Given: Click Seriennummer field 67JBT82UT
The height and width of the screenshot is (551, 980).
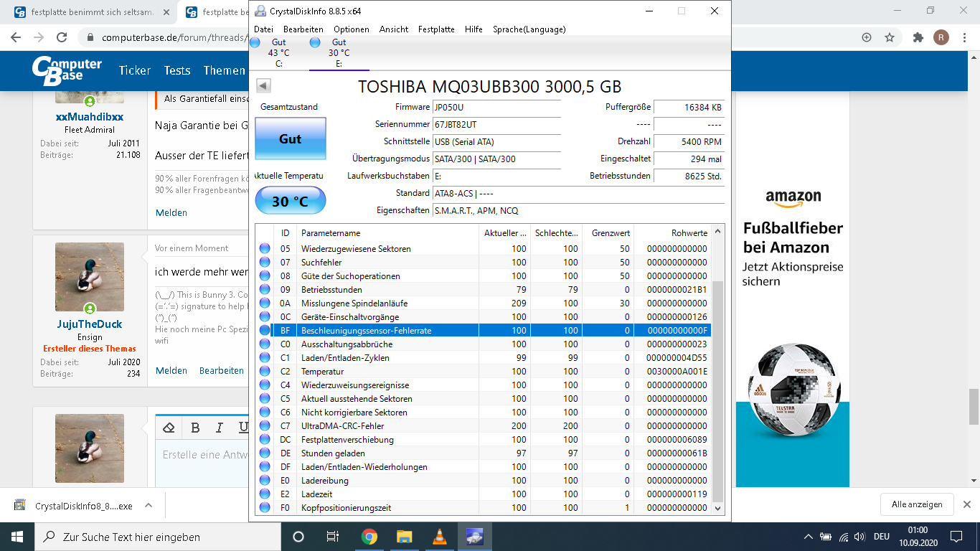Looking at the screenshot, I should click(x=496, y=124).
